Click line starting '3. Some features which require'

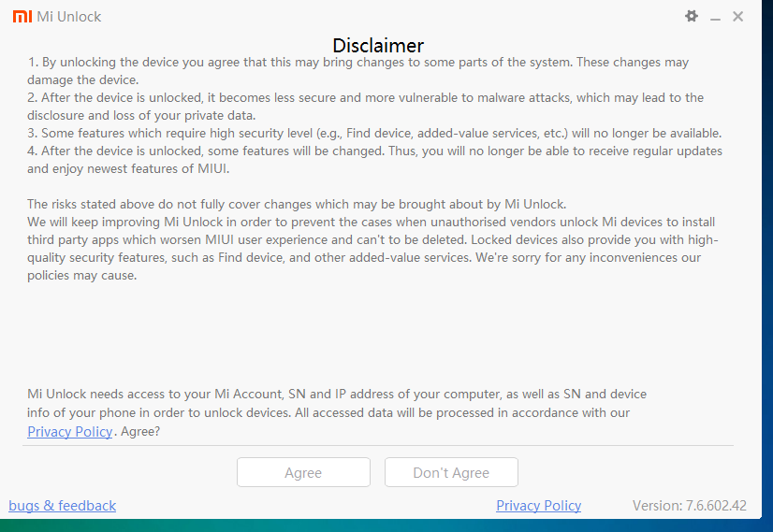(x=374, y=133)
